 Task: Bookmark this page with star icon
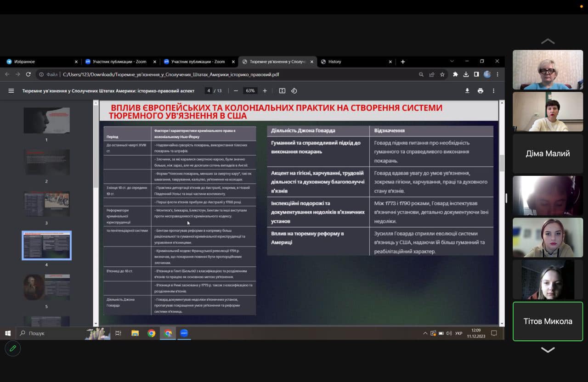click(x=442, y=74)
